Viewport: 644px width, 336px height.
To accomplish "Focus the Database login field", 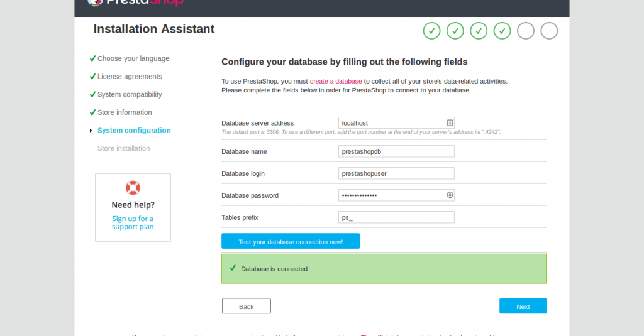I will click(x=396, y=173).
